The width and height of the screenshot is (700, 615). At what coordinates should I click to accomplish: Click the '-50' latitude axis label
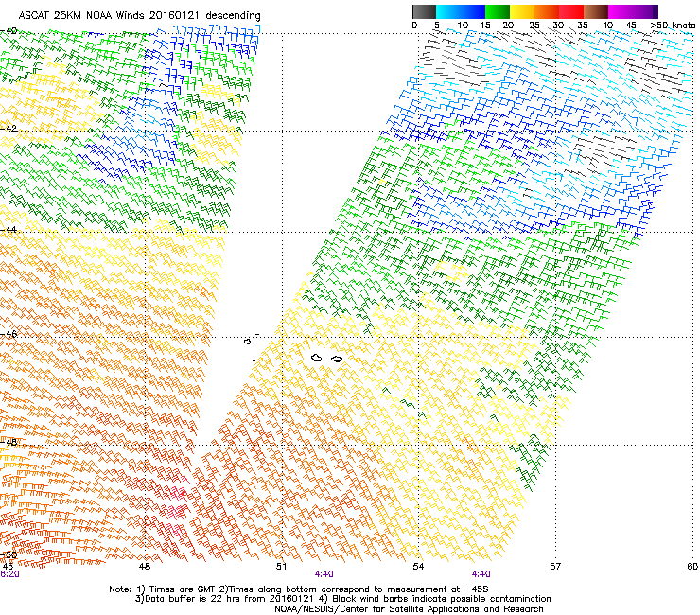9,554
